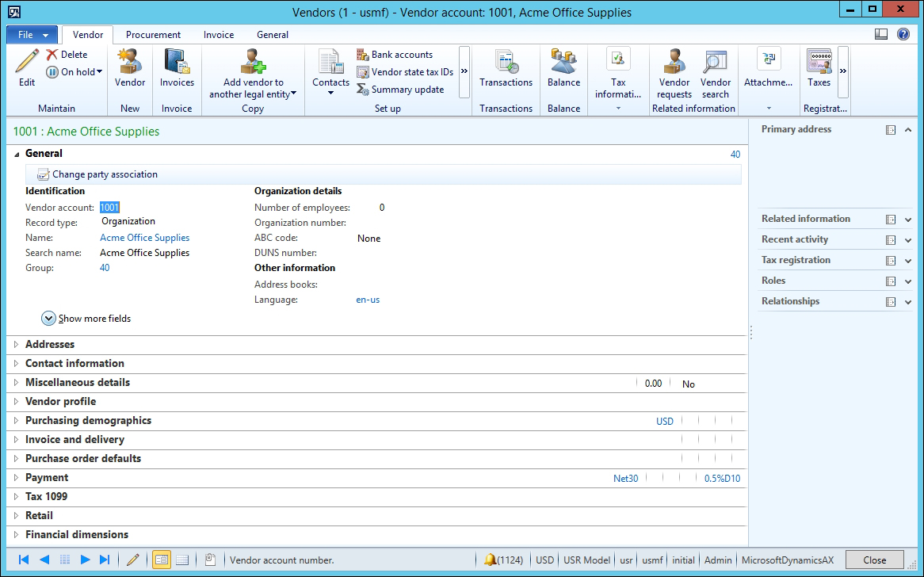The height and width of the screenshot is (577, 924).
Task: Open the help question mark icon
Action: coord(903,34)
